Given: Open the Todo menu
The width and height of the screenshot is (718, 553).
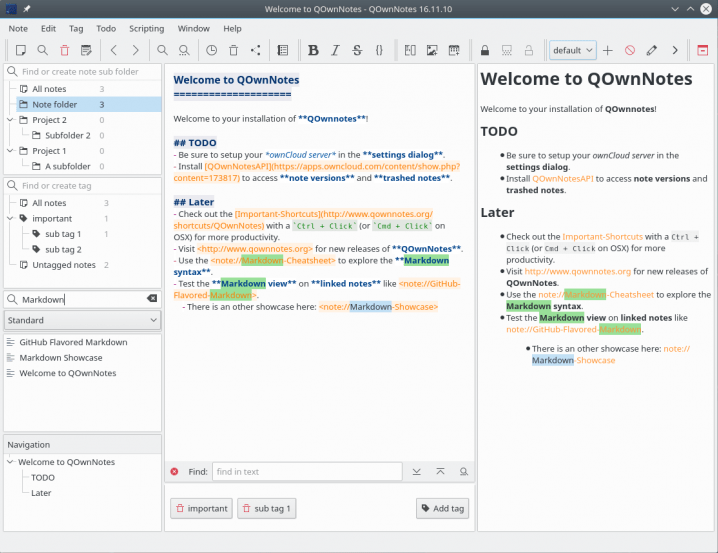Looking at the screenshot, I should click(x=106, y=28).
